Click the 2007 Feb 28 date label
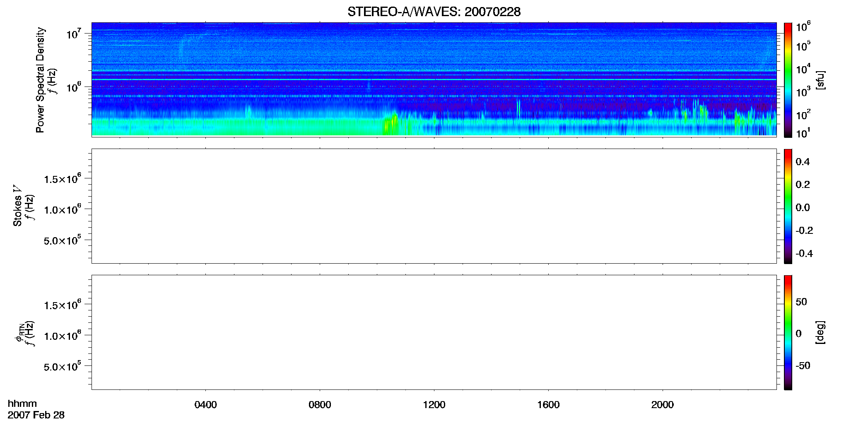The width and height of the screenshot is (868, 447). [36, 415]
